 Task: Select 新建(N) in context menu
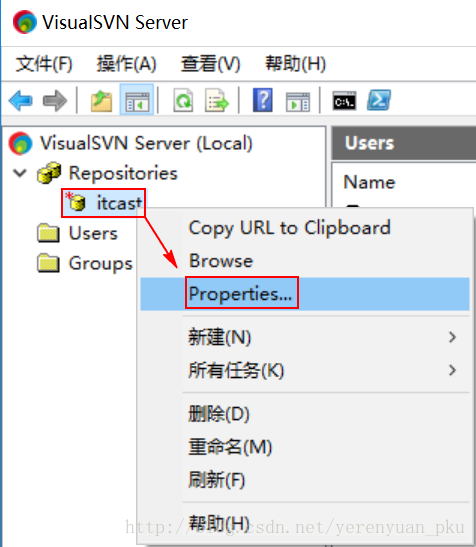(x=305, y=337)
